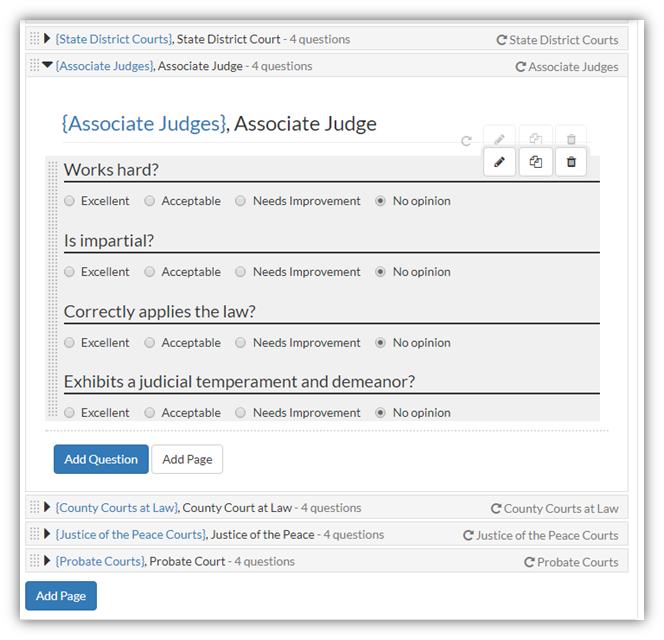
Task: Select Needs Improvement for Correctly applies the law?
Action: tap(241, 342)
